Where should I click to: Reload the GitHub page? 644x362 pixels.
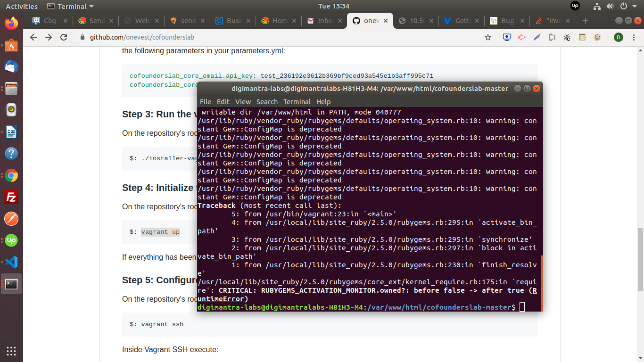(x=64, y=37)
